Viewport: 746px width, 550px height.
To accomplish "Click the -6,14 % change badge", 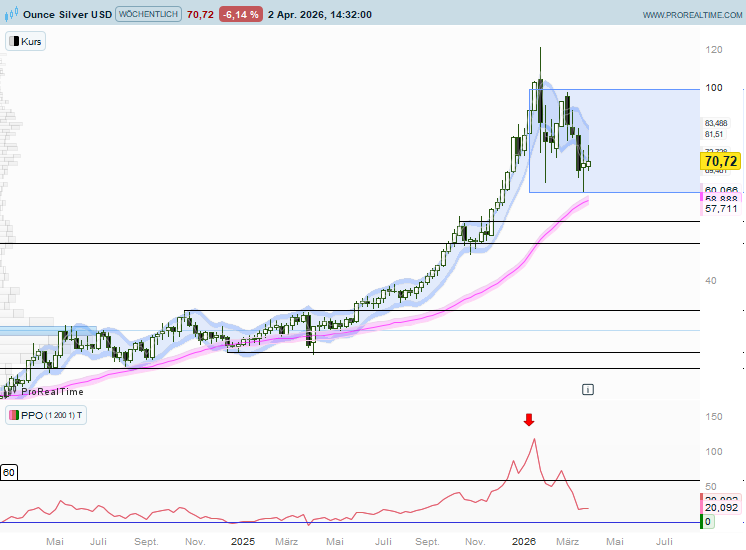I will [x=243, y=15].
